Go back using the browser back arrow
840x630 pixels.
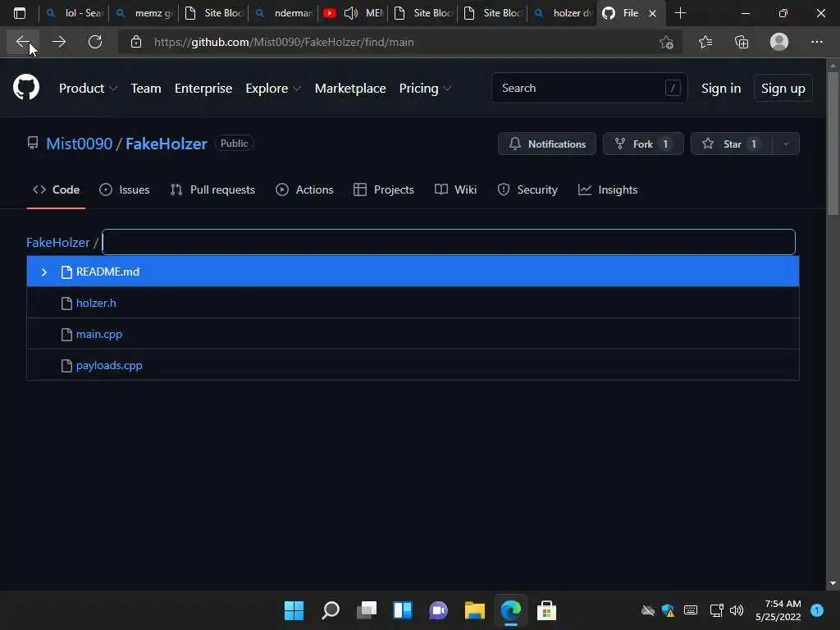pos(22,42)
